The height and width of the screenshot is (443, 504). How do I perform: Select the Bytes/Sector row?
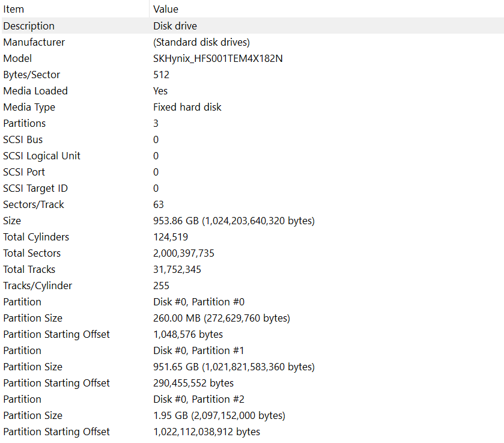(x=32, y=75)
